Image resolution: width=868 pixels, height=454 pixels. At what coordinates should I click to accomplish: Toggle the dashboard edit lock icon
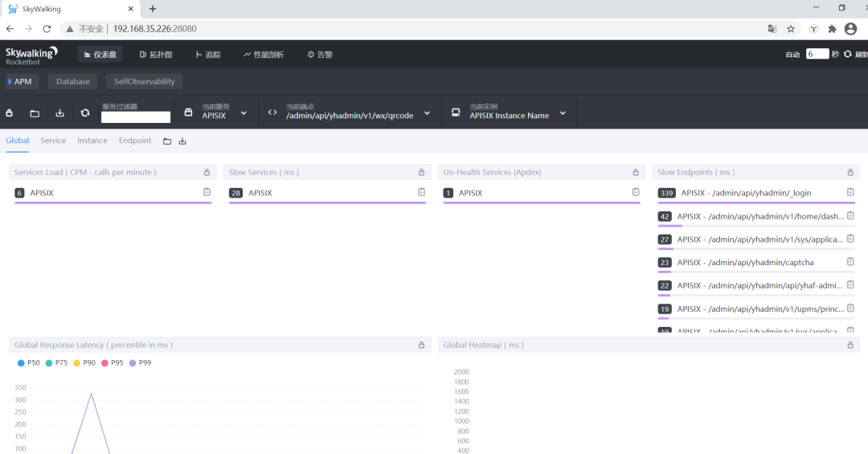[x=10, y=113]
